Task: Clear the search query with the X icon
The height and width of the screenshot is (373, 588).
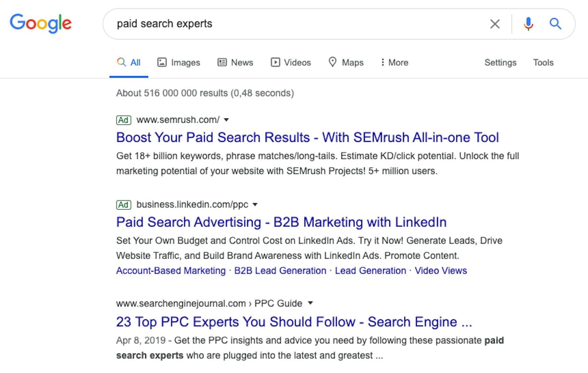Action: [495, 24]
